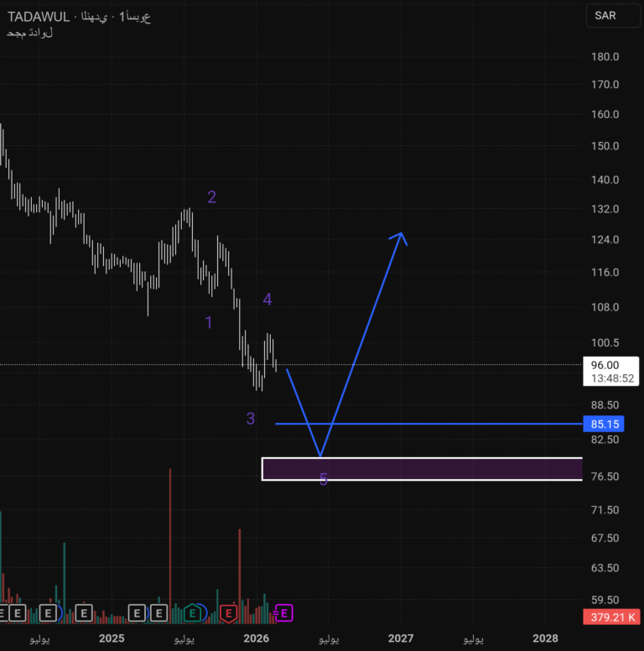Screen dimensions: 644x651
Task: Click the 96.00 current price label
Action: pos(605,365)
